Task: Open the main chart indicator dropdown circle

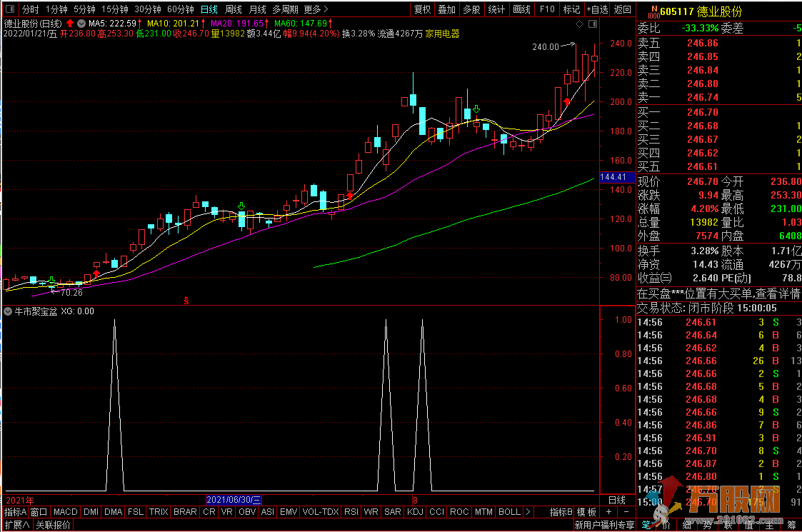Action: tap(81, 24)
